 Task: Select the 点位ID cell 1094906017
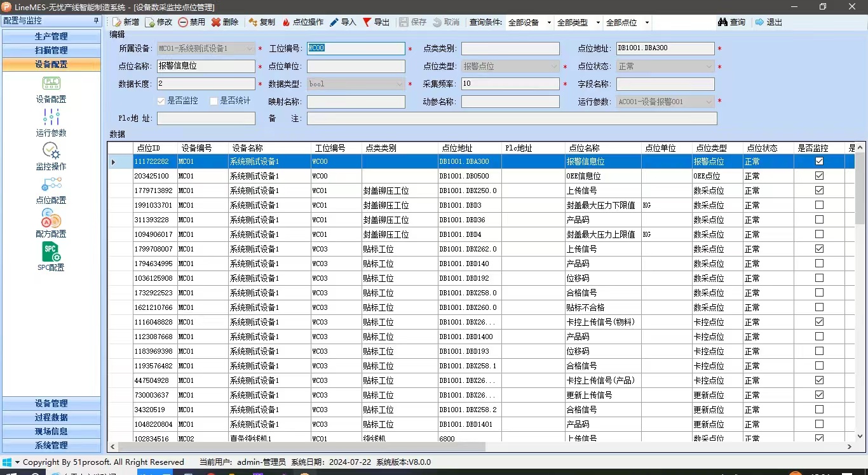pyautogui.click(x=155, y=234)
